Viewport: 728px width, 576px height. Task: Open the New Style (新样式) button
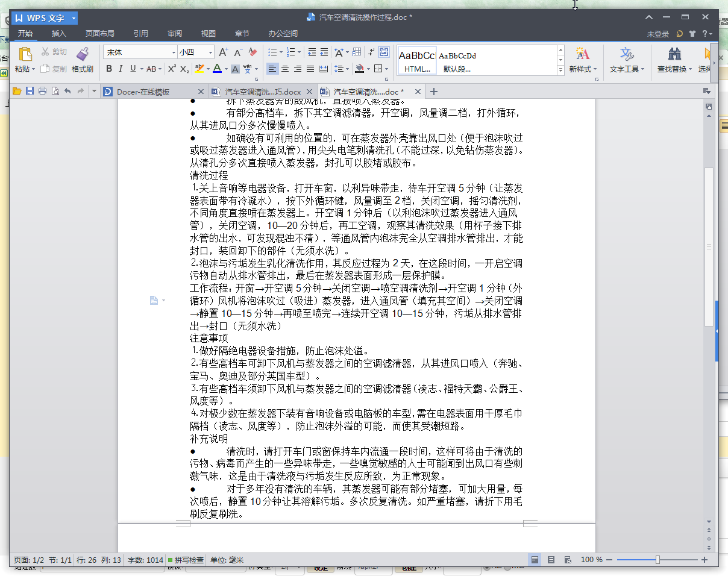point(582,60)
